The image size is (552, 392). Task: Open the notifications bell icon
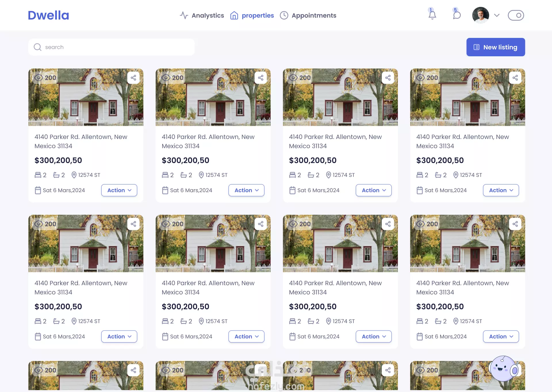432,15
